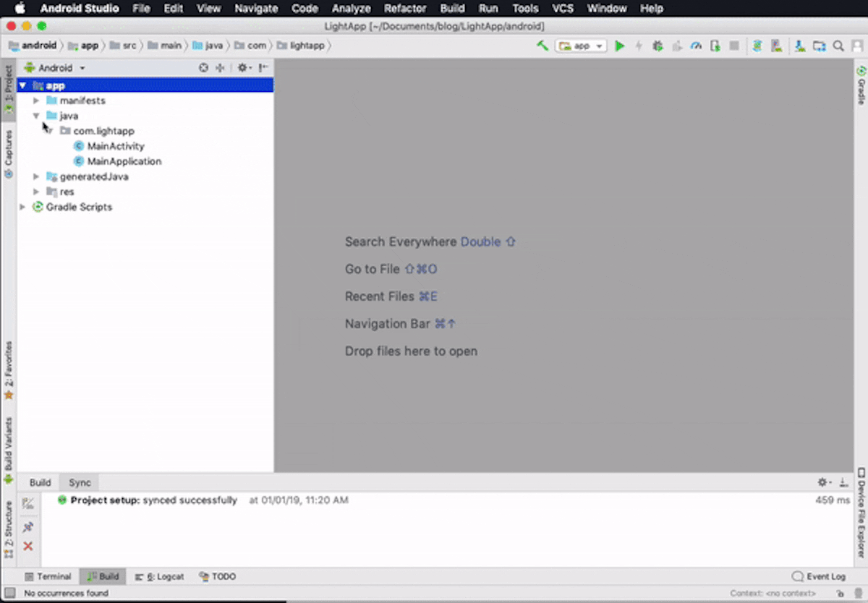The image size is (868, 603).
Task: Toggle the Gradle side panel
Action: tap(861, 86)
